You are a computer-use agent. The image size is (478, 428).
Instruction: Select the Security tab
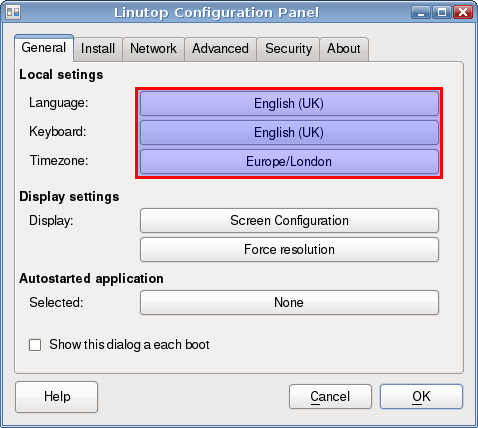click(288, 49)
